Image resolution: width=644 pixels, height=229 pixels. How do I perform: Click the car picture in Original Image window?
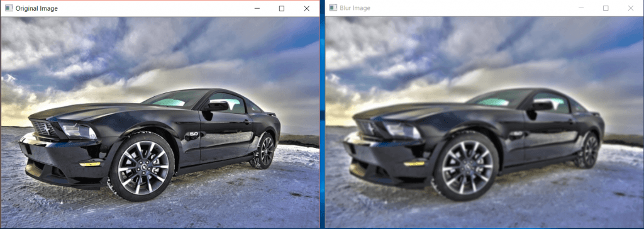[x=160, y=122]
